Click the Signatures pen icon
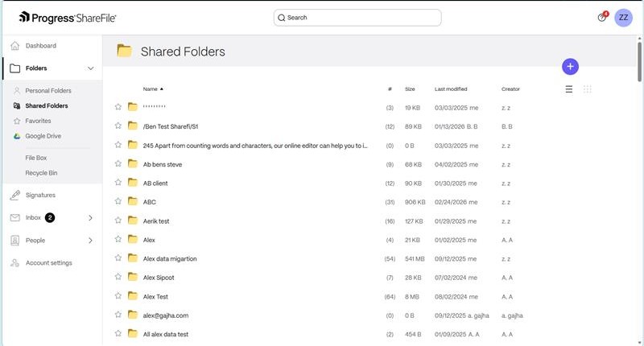This screenshot has width=644, height=346. coord(14,196)
